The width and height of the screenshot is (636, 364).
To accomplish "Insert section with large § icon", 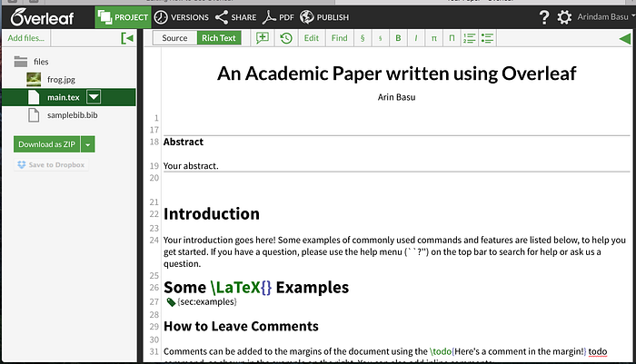I will point(363,38).
